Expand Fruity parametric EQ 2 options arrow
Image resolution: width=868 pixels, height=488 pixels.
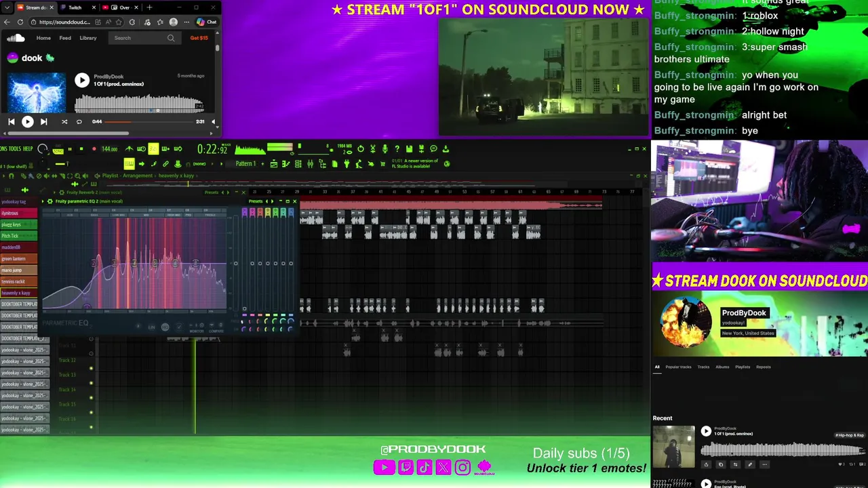[x=43, y=201]
